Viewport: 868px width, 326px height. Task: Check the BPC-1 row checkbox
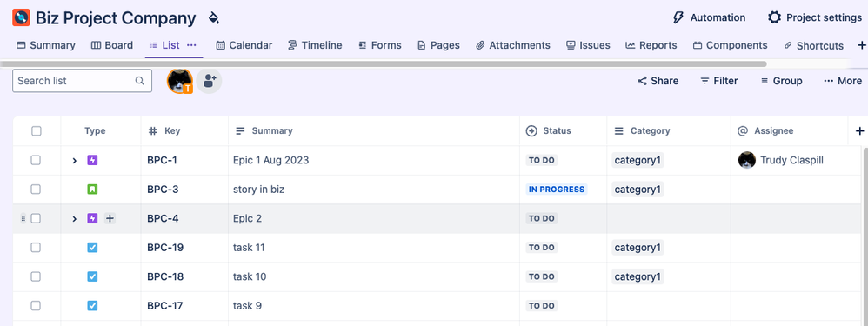pos(36,160)
